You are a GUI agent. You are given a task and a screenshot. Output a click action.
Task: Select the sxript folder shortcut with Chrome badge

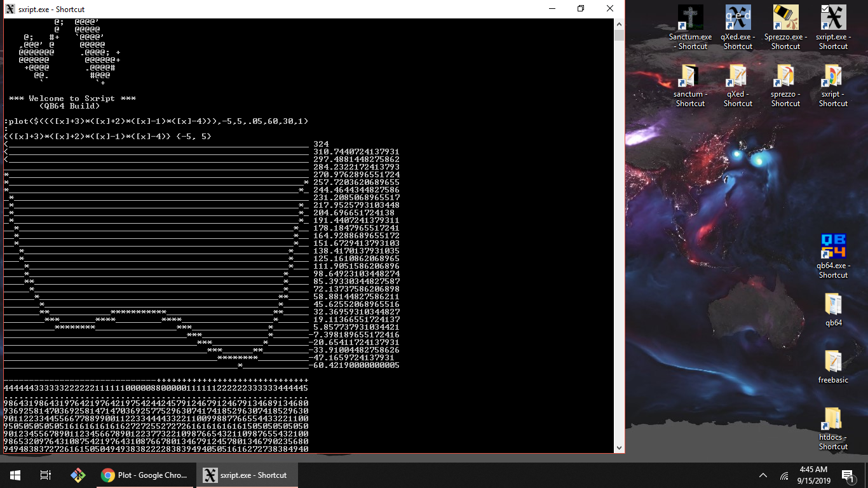(x=833, y=76)
